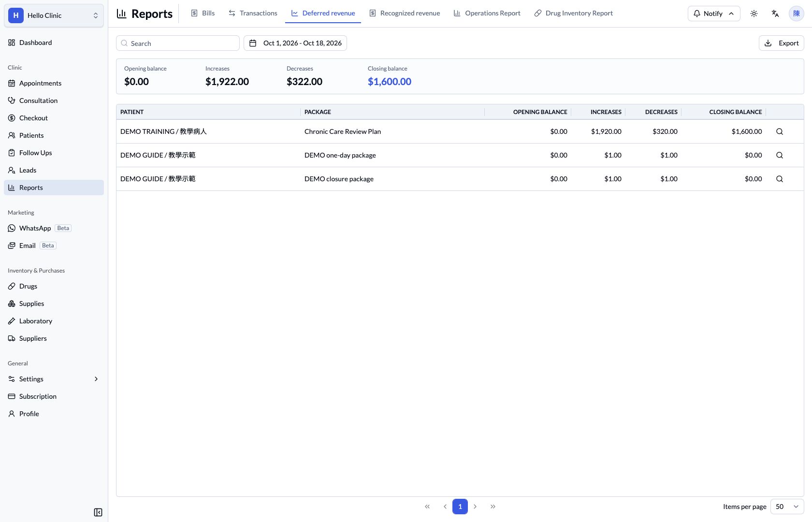Expand Settings submenu in sidebar

54,379
